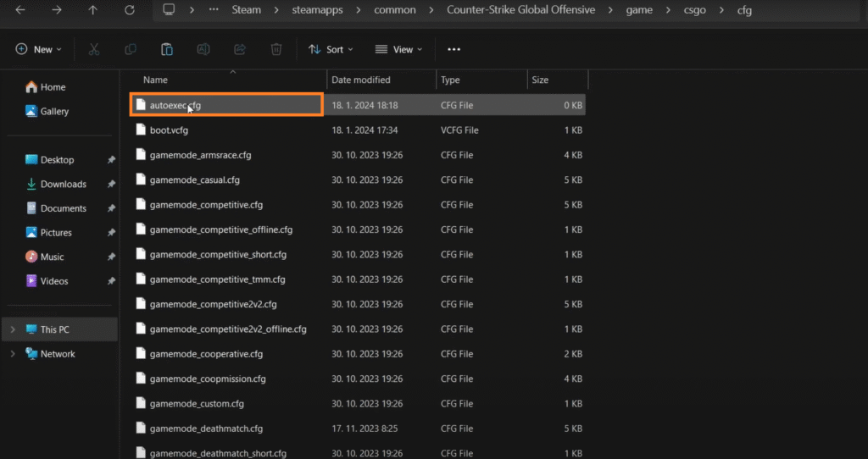The height and width of the screenshot is (459, 868).
Task: Sort files by Date modified column
Action: tap(361, 80)
